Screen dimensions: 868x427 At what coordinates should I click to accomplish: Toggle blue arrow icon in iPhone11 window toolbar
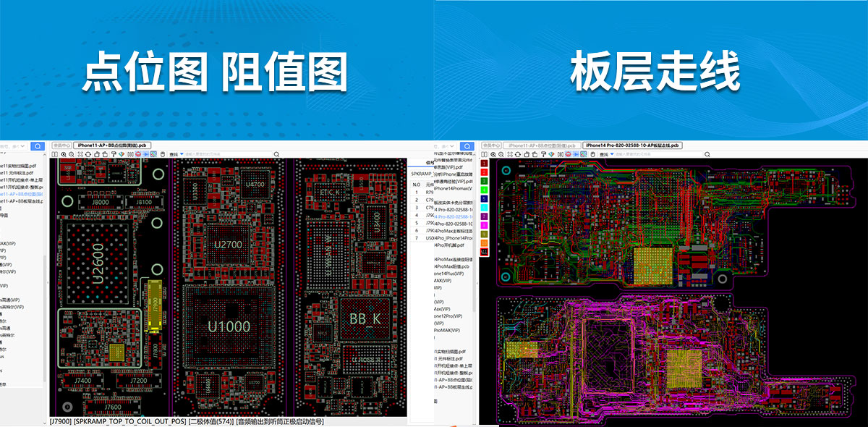tap(145, 154)
